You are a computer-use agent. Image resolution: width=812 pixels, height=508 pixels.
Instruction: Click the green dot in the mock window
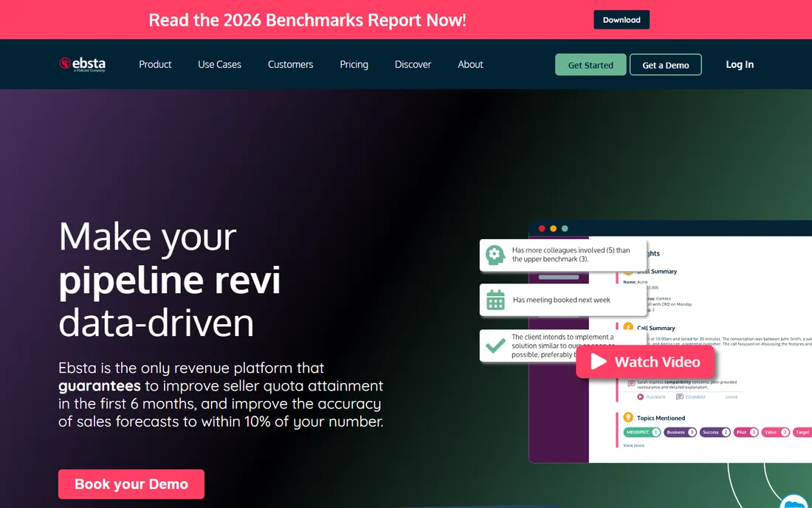point(565,228)
